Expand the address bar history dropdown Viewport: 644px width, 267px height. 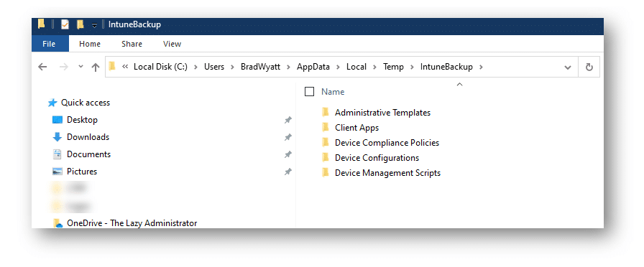pyautogui.click(x=568, y=67)
